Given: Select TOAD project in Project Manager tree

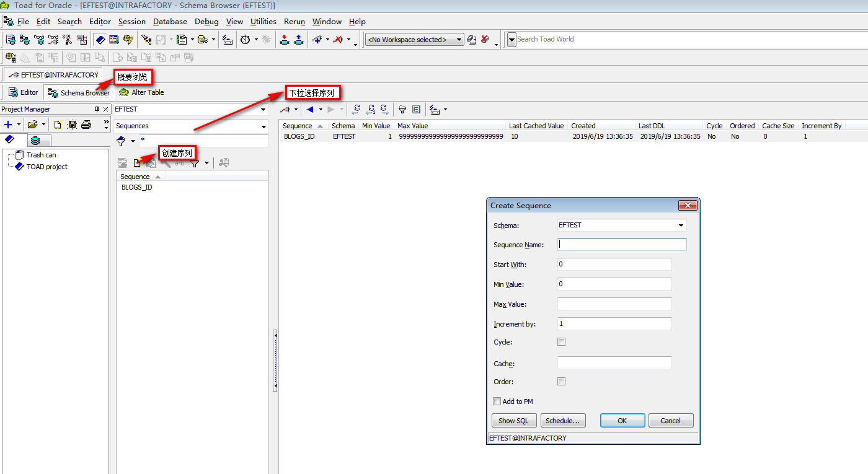Looking at the screenshot, I should [46, 167].
